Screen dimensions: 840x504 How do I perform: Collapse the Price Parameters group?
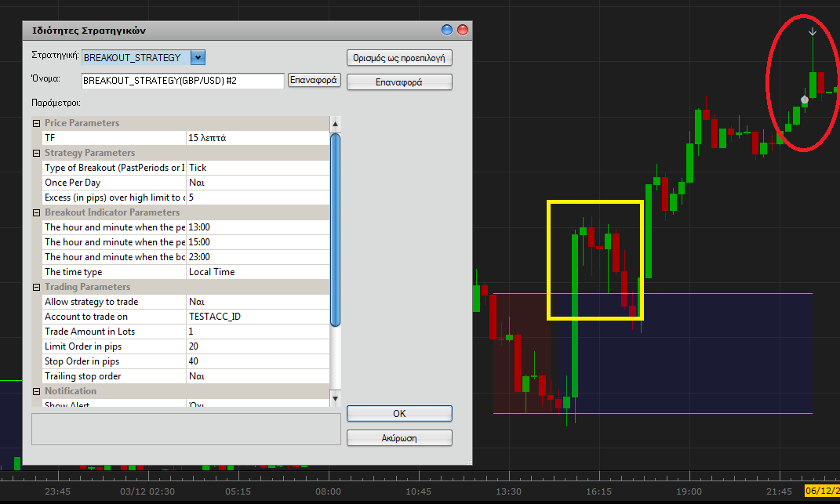[36, 123]
